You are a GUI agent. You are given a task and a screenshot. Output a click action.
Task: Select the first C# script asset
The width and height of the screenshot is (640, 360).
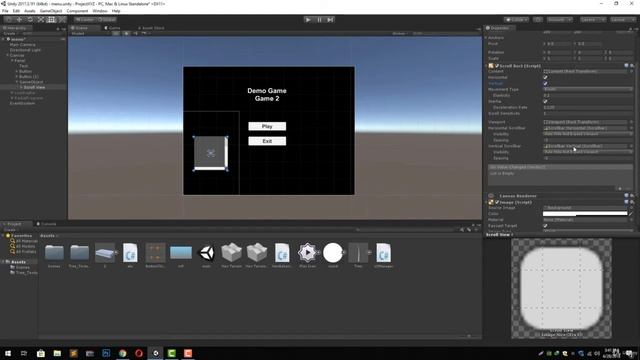pos(130,253)
